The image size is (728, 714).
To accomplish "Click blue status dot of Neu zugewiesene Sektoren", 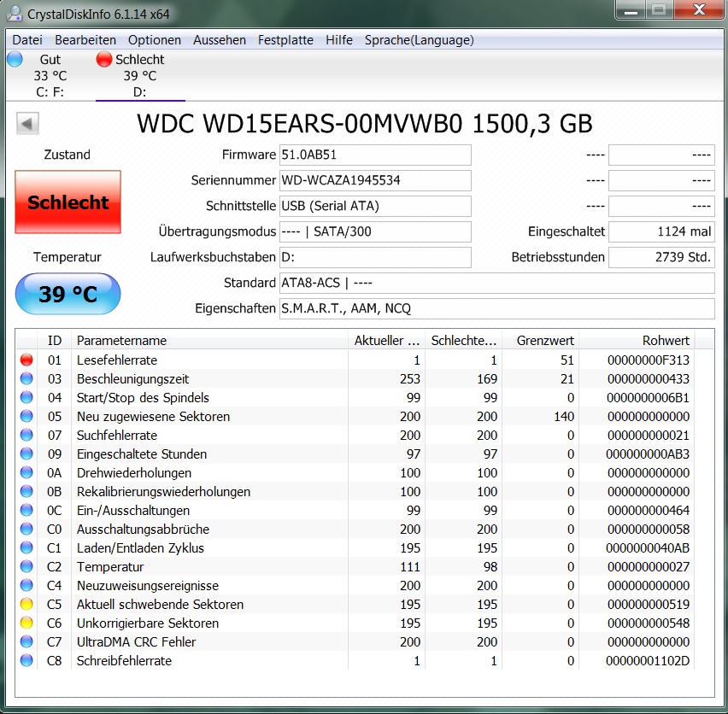I will pyautogui.click(x=27, y=417).
